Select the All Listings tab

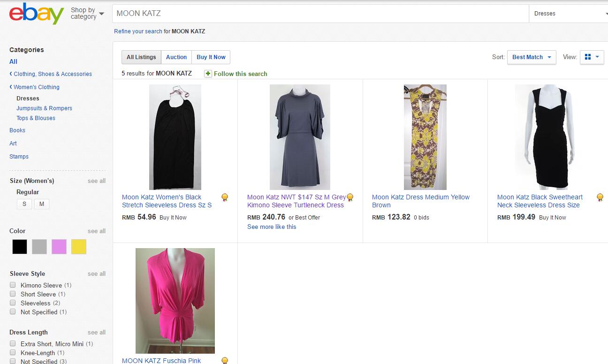pyautogui.click(x=141, y=57)
